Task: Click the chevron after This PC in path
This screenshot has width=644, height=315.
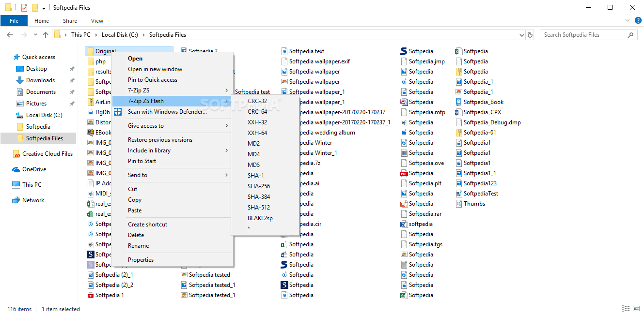Action: pos(96,35)
